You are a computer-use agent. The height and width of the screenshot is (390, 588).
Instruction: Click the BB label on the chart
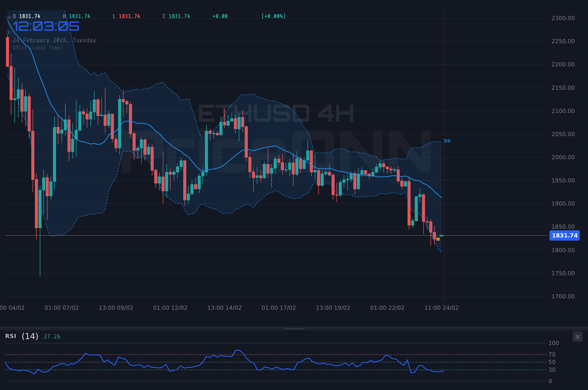pos(447,141)
